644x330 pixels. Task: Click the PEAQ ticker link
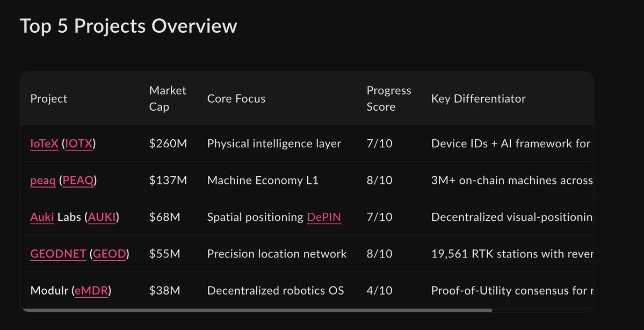pyautogui.click(x=77, y=181)
